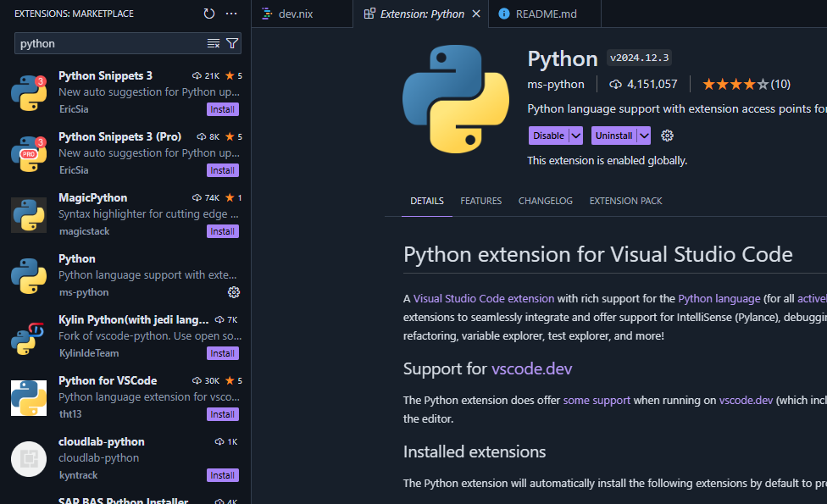
Task: Click the Python Snippets 3 extension icon
Action: click(x=29, y=93)
